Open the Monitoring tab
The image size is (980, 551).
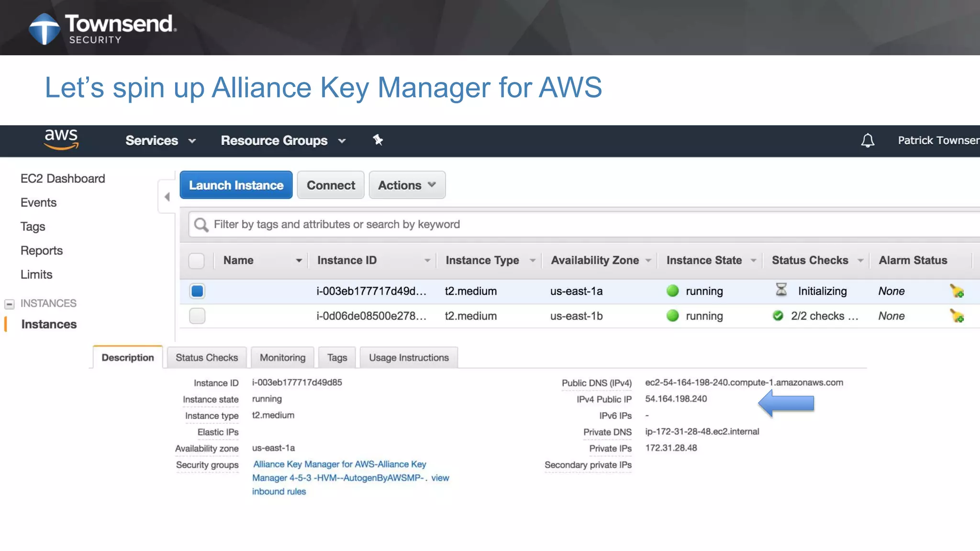282,357
